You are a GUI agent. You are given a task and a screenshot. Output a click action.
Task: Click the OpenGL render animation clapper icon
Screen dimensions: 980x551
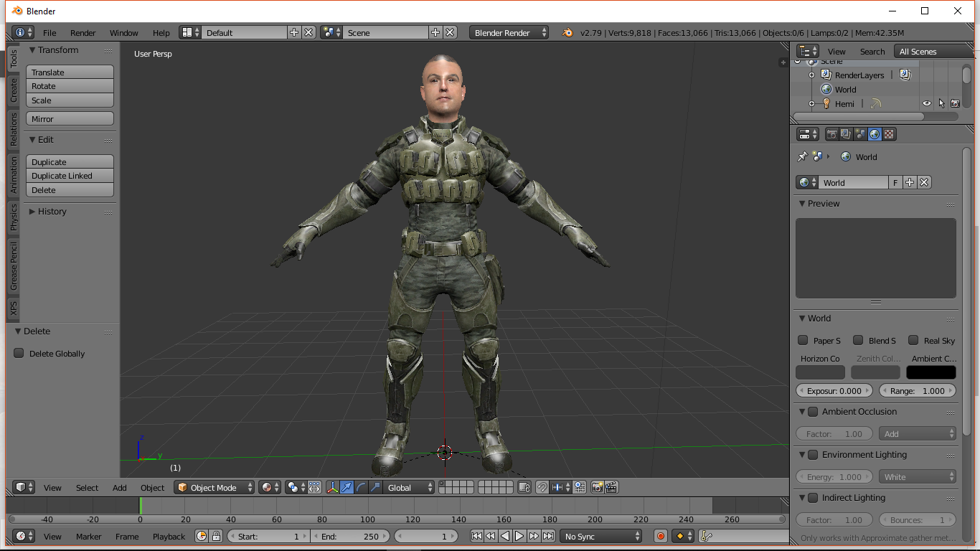[x=611, y=487]
